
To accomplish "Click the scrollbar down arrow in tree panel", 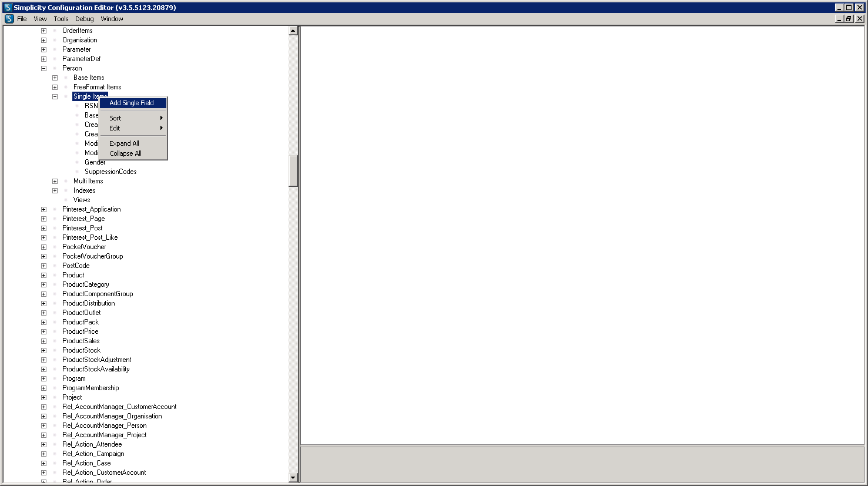I will pyautogui.click(x=293, y=478).
